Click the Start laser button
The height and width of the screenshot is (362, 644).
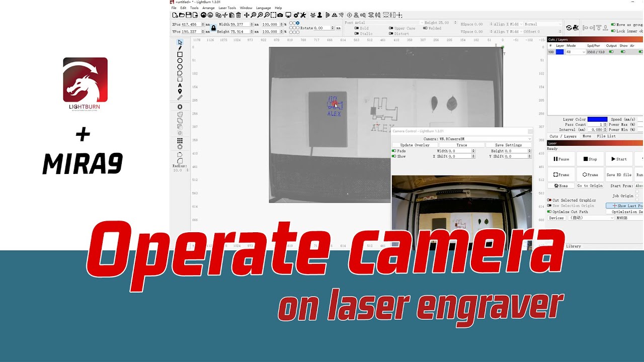click(619, 159)
